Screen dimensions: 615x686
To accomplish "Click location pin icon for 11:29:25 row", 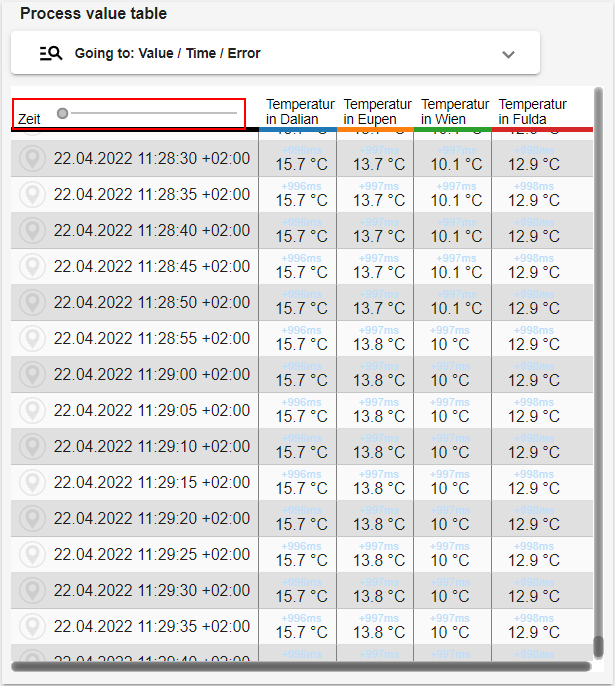I will tap(33, 555).
